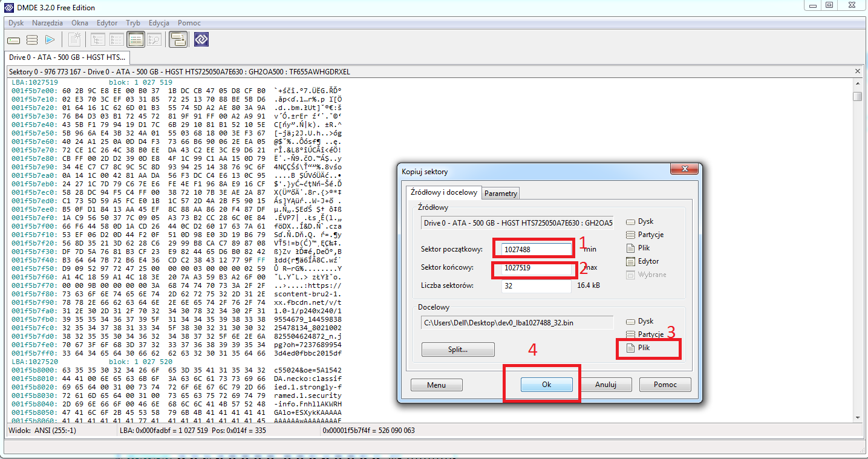Close the Kopiuj sektory dialog
The image size is (868, 459).
[x=685, y=169]
